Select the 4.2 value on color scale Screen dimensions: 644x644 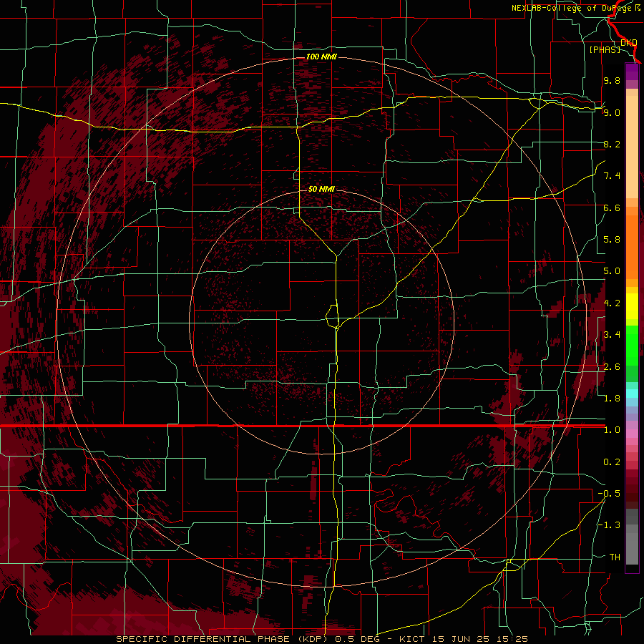point(612,303)
